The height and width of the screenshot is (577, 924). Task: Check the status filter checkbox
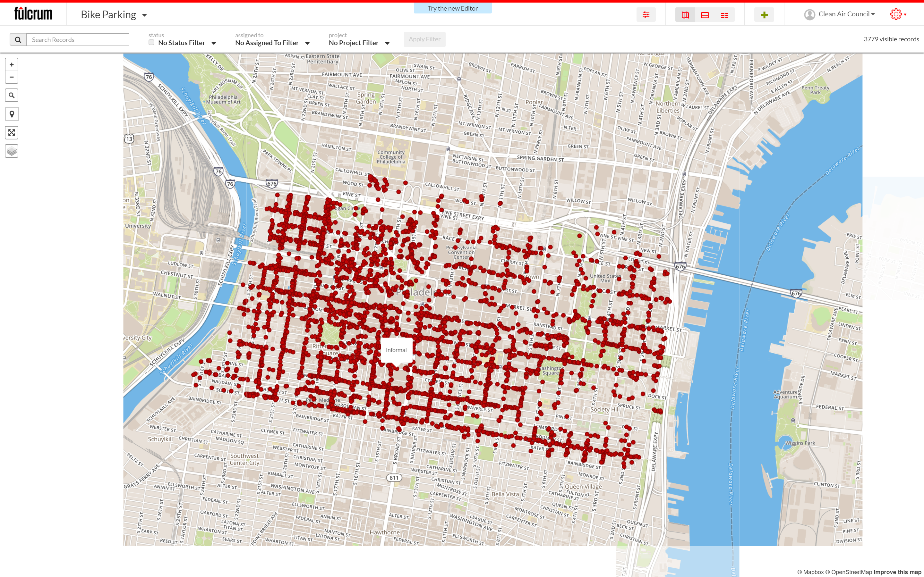pos(151,42)
